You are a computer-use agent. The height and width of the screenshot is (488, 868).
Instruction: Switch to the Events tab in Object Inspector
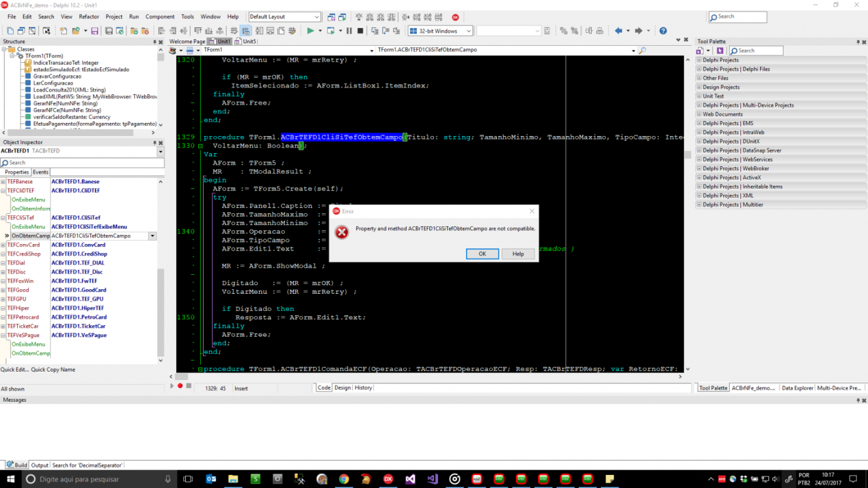pyautogui.click(x=41, y=172)
